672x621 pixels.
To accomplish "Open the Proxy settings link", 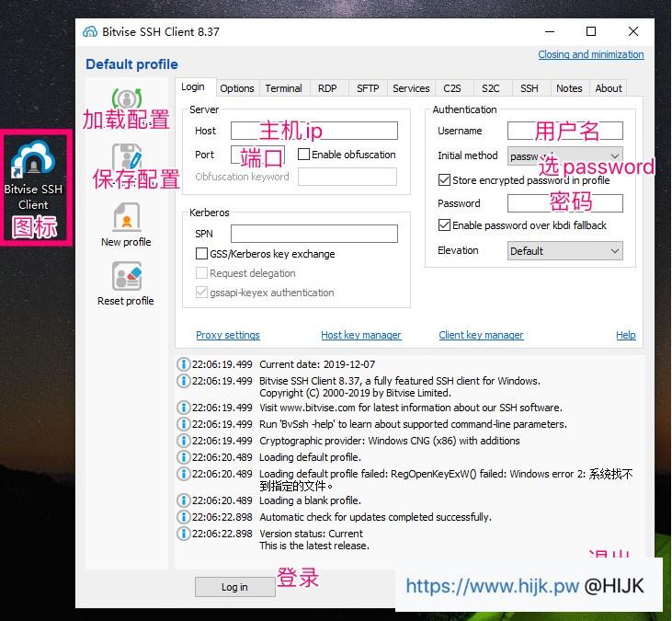I will click(228, 335).
